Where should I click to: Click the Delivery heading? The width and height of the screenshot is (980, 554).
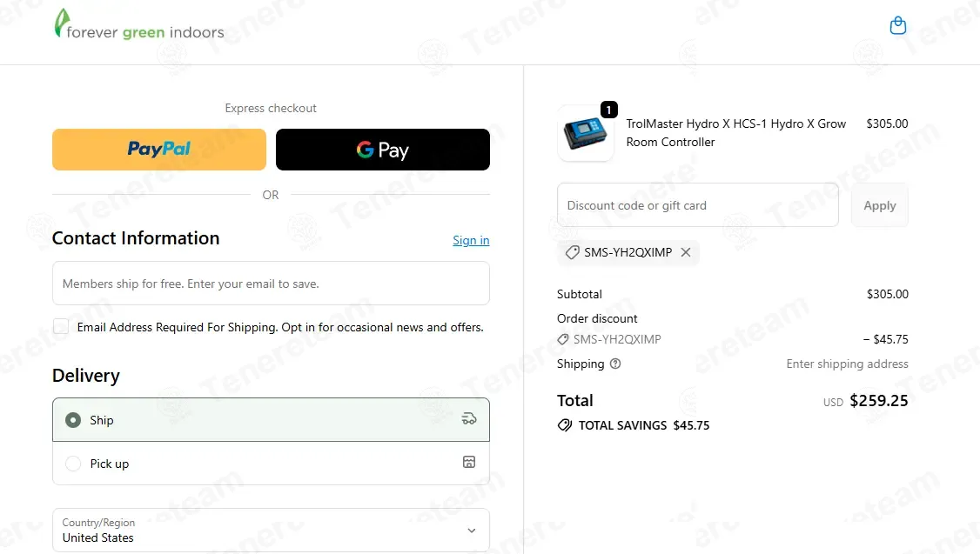click(x=85, y=376)
